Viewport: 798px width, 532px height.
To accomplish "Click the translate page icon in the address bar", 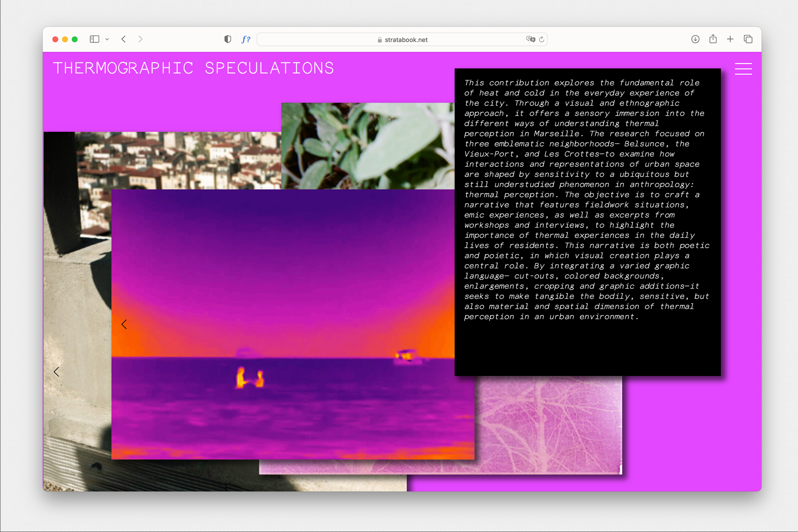I will pos(530,39).
